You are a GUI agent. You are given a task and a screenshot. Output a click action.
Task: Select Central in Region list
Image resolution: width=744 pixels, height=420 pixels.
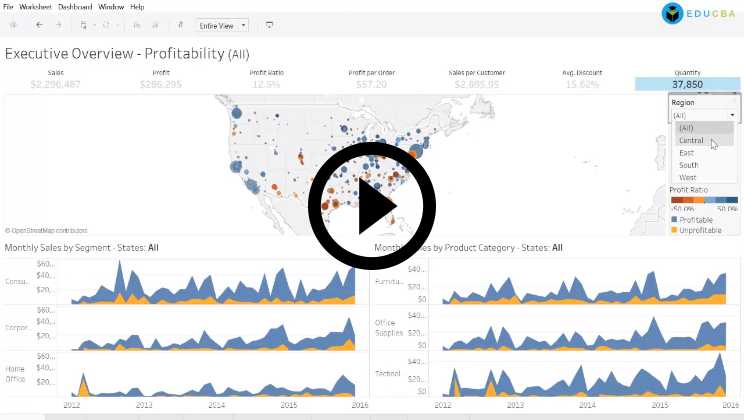click(691, 141)
